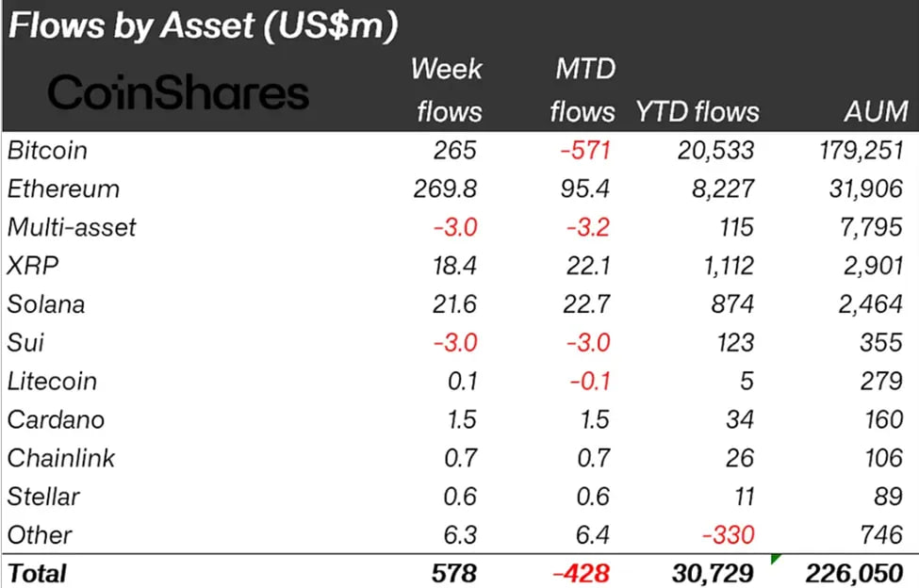Image resolution: width=919 pixels, height=588 pixels.
Task: Click the YTD flows column header
Action: click(697, 112)
